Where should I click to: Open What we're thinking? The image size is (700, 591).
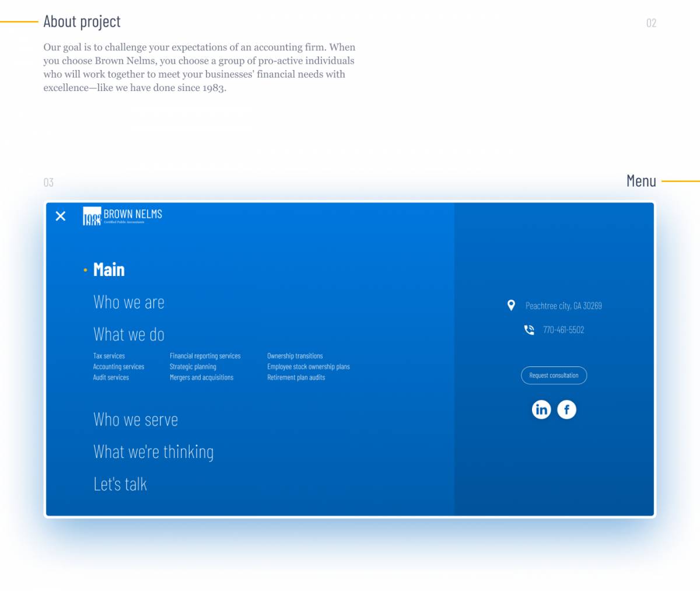pos(153,452)
